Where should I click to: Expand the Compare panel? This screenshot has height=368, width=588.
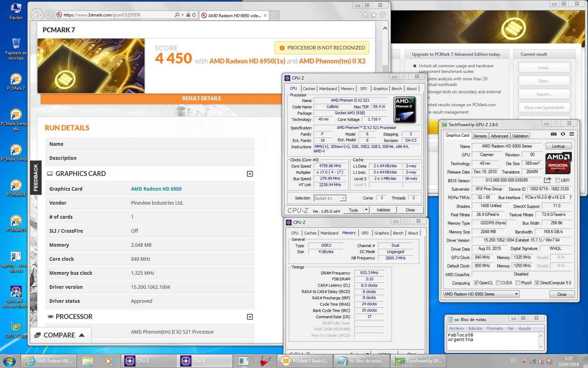60,335
